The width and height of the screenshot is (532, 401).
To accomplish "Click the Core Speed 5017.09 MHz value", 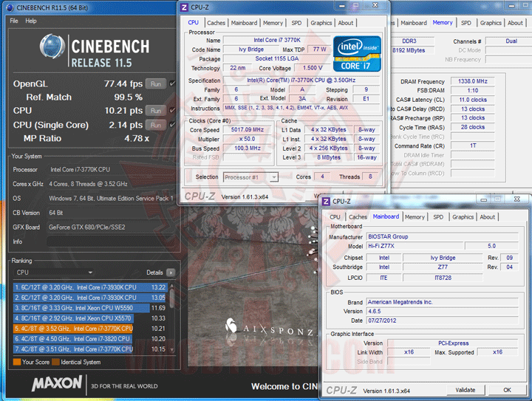I will (x=248, y=129).
